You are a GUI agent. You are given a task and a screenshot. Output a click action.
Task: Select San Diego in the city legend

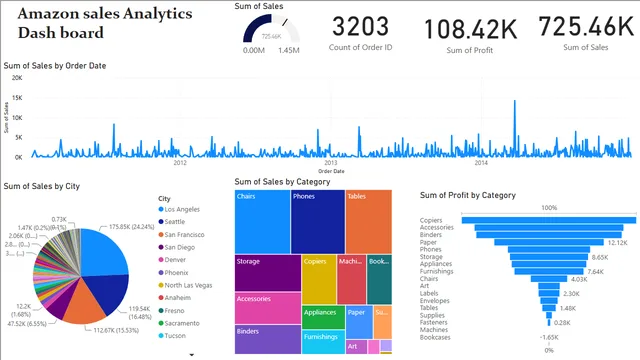click(177, 247)
